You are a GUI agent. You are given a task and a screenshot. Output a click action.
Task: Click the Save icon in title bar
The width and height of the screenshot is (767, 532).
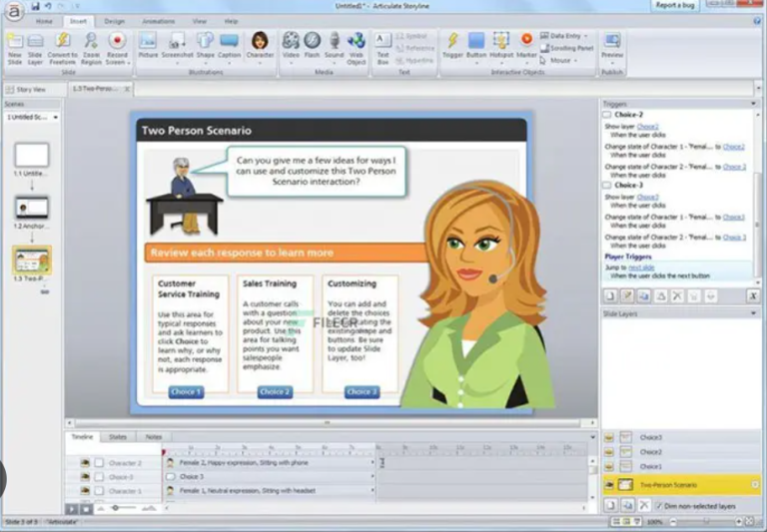click(x=35, y=6)
